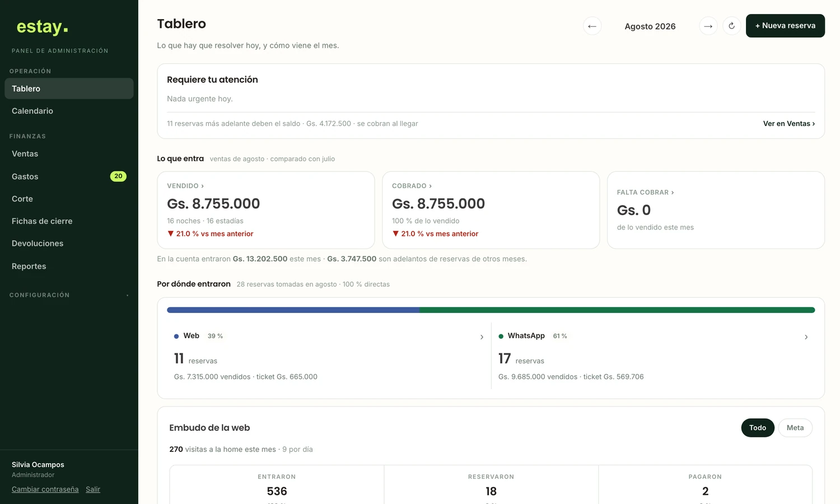Open the Tablero menu item
Image resolution: width=840 pixels, height=504 pixels.
pyautogui.click(x=69, y=88)
